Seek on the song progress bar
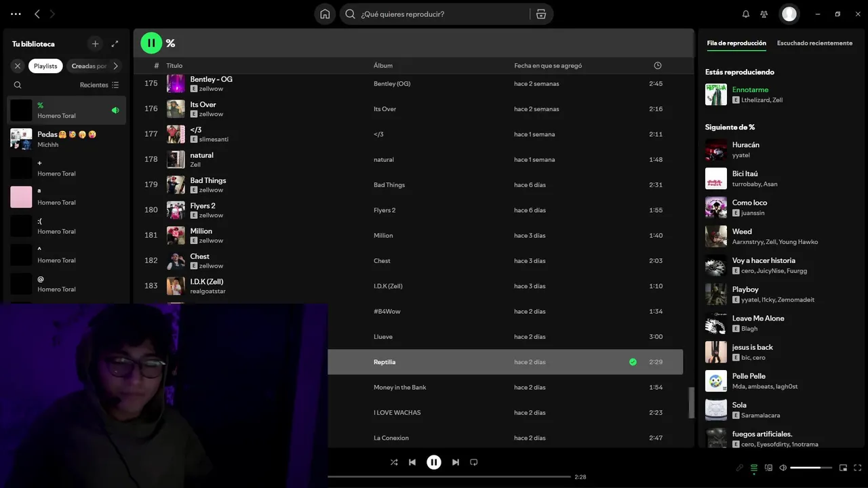Viewport: 868px width, 488px height. [x=449, y=476]
